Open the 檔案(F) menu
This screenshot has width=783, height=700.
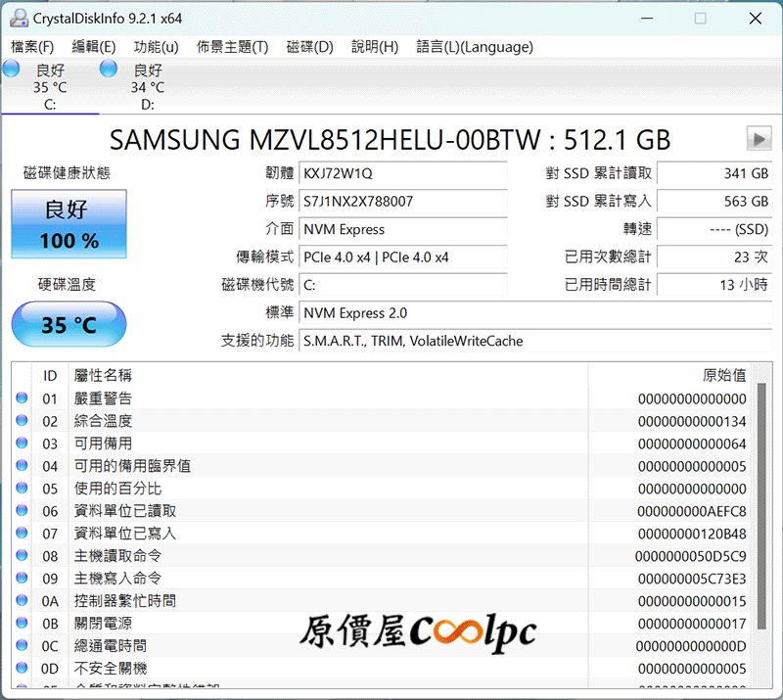pos(32,47)
